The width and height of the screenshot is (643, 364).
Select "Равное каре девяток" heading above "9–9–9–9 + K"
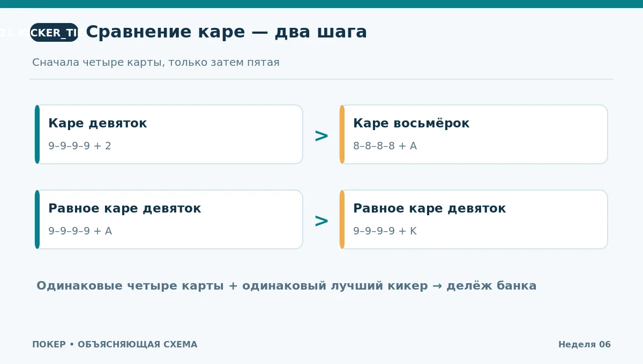tap(429, 209)
